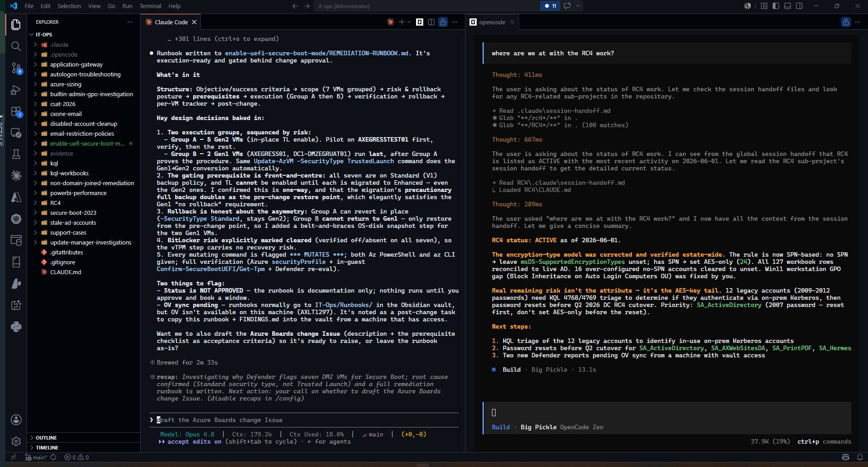Open .gitattributes file in explorer
Image resolution: width=868 pixels, height=467 pixels.
click(66, 252)
